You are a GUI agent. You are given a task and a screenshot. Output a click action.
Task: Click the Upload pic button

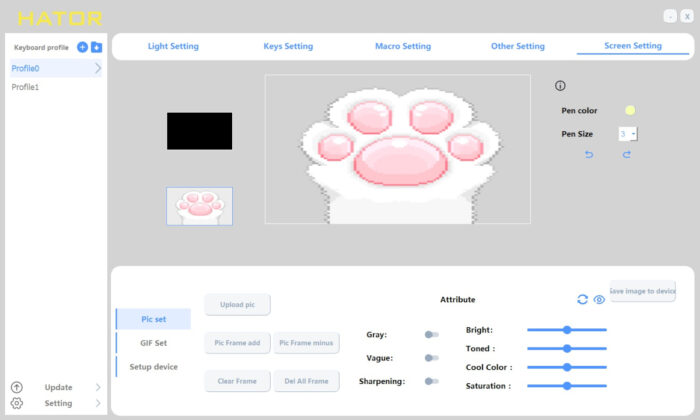(x=238, y=304)
